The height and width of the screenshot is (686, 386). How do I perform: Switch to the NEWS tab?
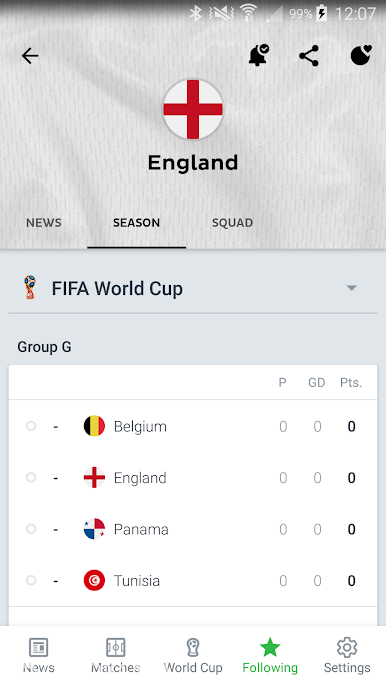coord(44,223)
